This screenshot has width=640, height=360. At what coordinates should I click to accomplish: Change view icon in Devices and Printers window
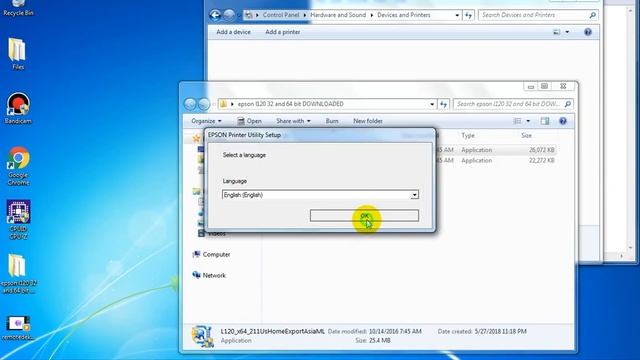(556, 32)
